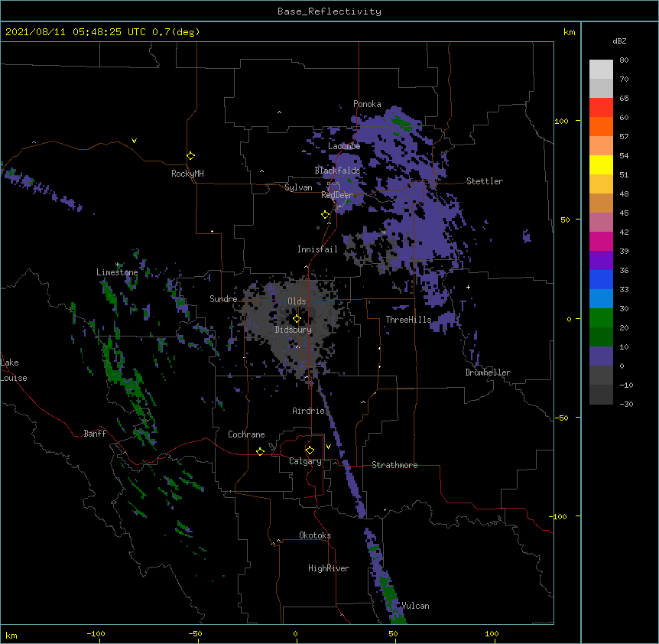Click the 45 value on the dBZ scale
Image resolution: width=659 pixels, height=644 pixels.
[624, 213]
